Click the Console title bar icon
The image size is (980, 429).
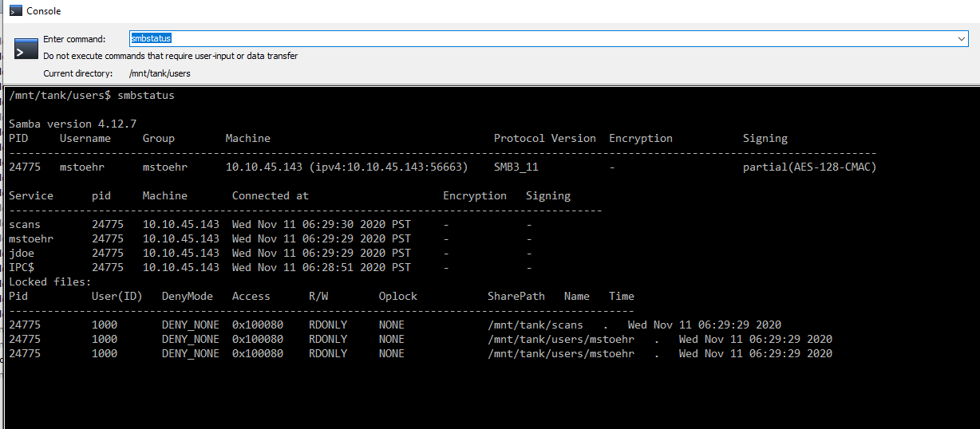click(15, 11)
